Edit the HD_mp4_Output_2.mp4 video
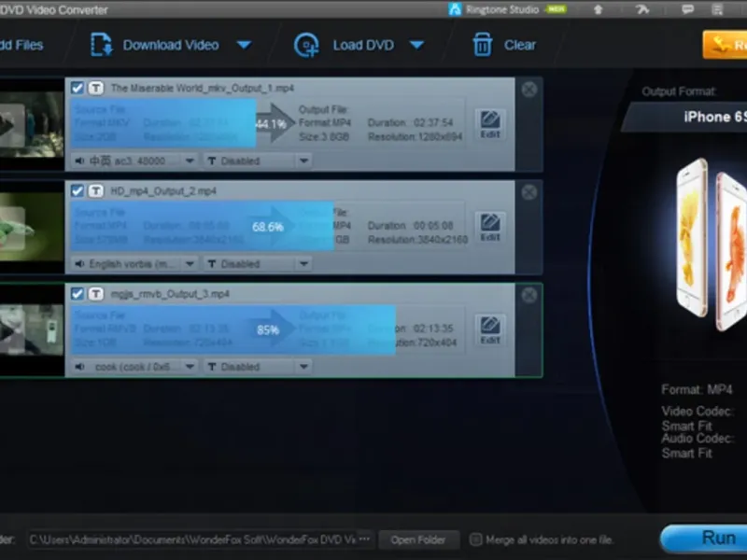This screenshot has height=560, width=747. pyautogui.click(x=490, y=227)
